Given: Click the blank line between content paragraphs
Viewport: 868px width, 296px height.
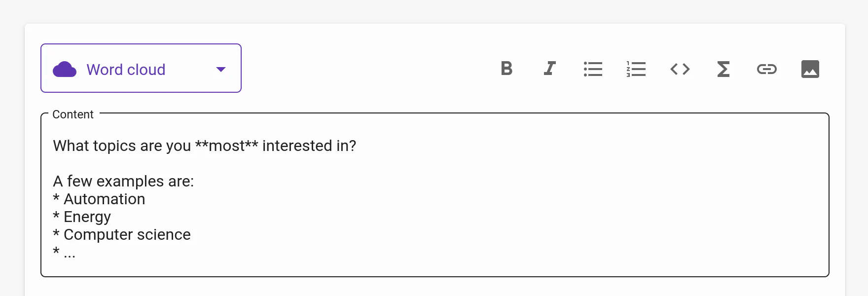Looking at the screenshot, I should [197, 164].
